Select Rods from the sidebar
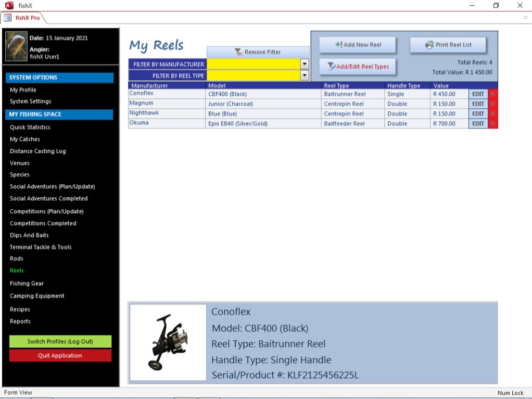Screen dimensions: 532x399 [17, 259]
